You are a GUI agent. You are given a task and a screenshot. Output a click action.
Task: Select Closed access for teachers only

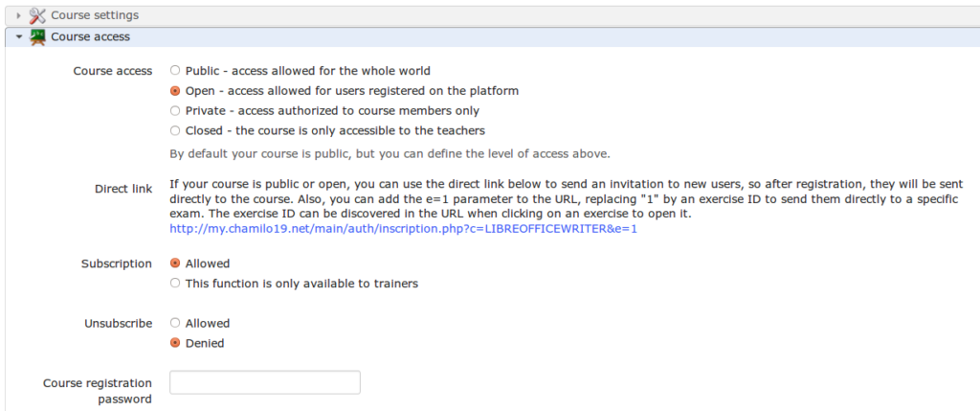pos(175,130)
